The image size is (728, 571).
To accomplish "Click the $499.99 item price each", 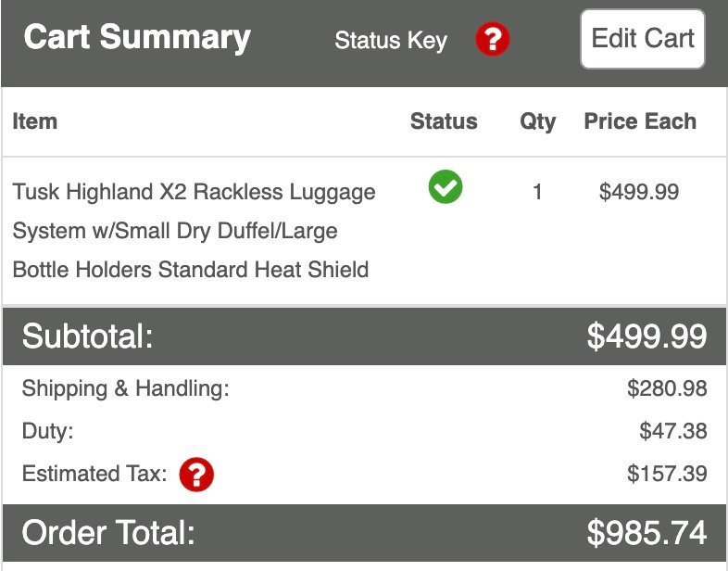I will [638, 192].
